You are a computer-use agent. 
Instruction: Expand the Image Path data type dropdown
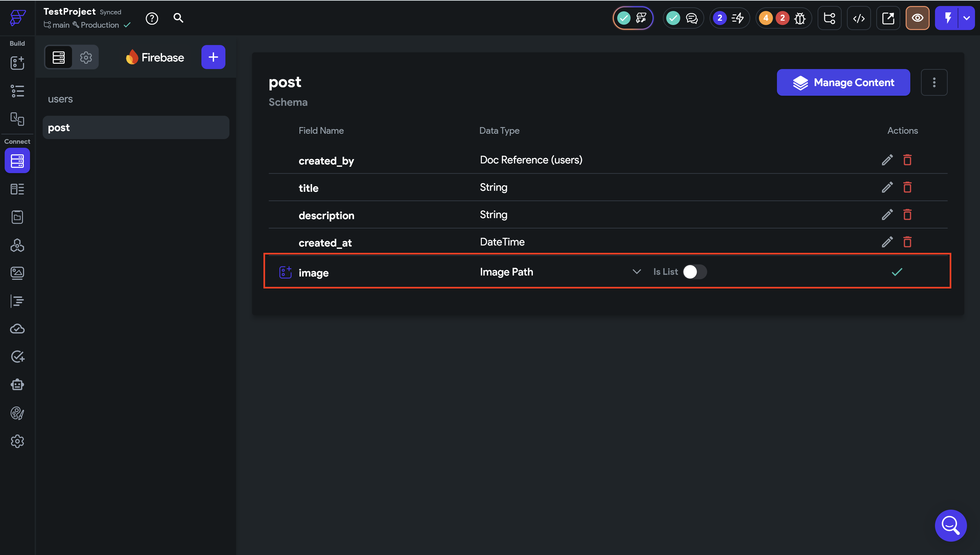tap(636, 272)
